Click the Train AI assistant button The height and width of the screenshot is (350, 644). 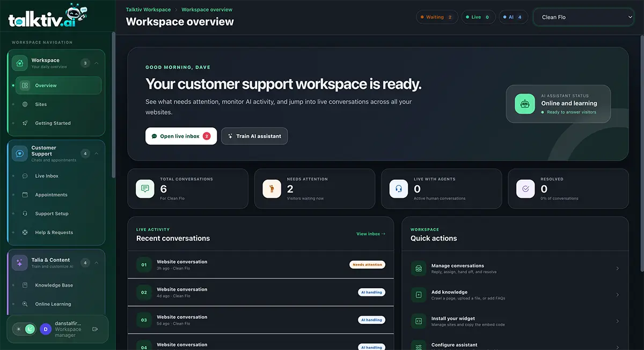[x=254, y=136]
